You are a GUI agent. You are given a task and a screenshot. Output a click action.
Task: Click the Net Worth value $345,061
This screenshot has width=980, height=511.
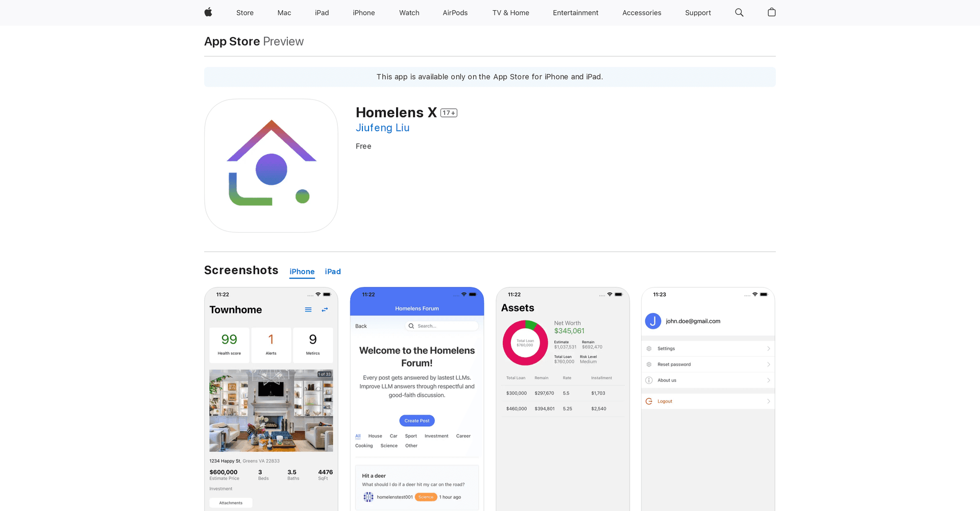tap(569, 331)
